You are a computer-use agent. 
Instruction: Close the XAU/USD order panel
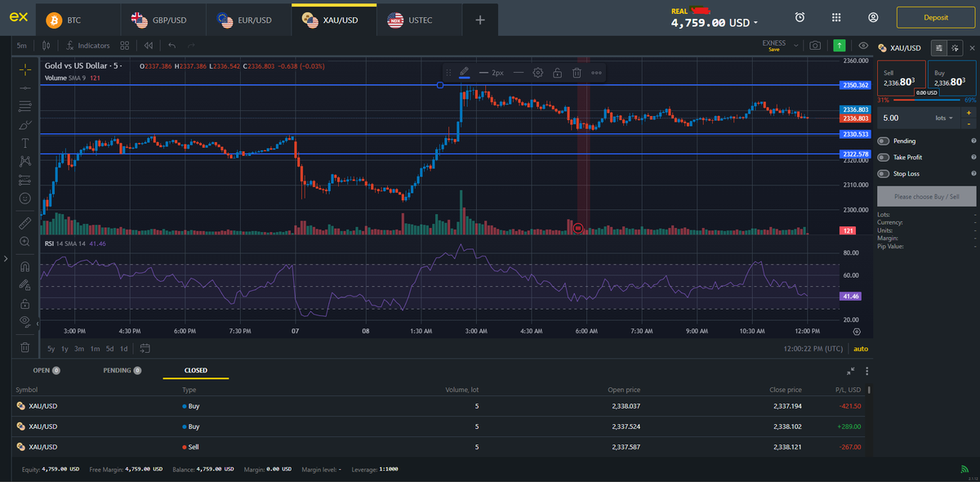tap(971, 48)
